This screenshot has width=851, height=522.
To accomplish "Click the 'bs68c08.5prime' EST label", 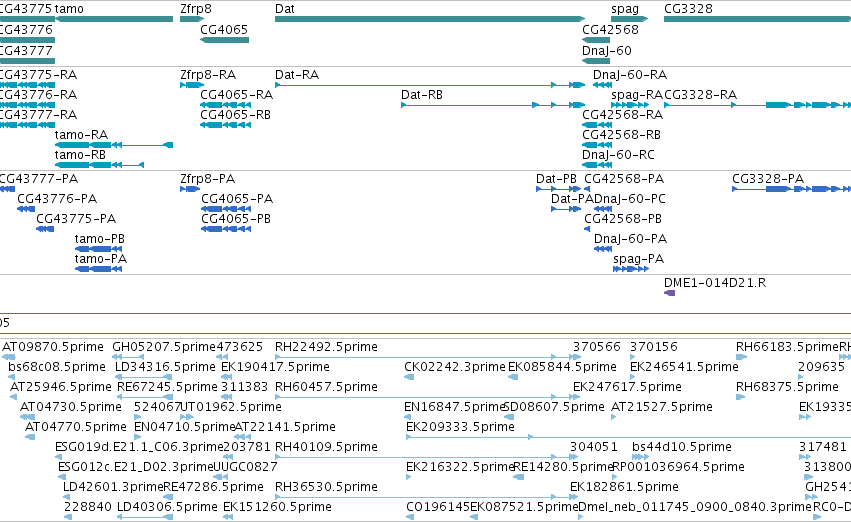I will 57,367.
